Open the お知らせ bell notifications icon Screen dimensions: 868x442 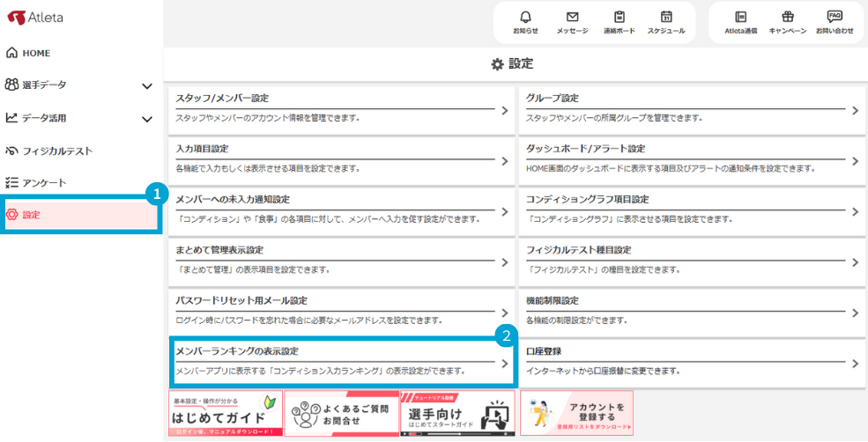pos(526,21)
